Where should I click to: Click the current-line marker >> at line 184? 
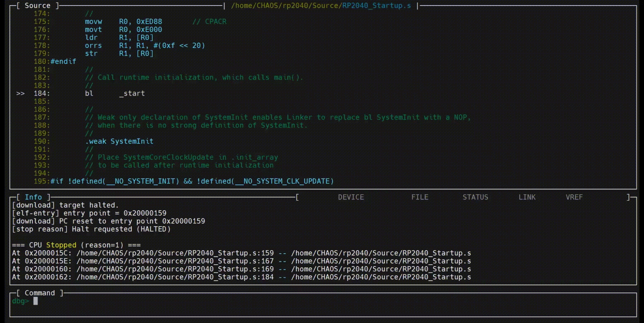(x=20, y=93)
